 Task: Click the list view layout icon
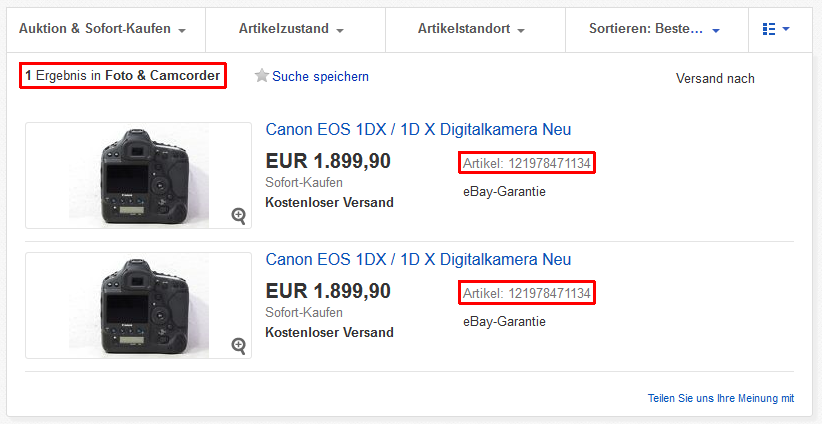769,29
